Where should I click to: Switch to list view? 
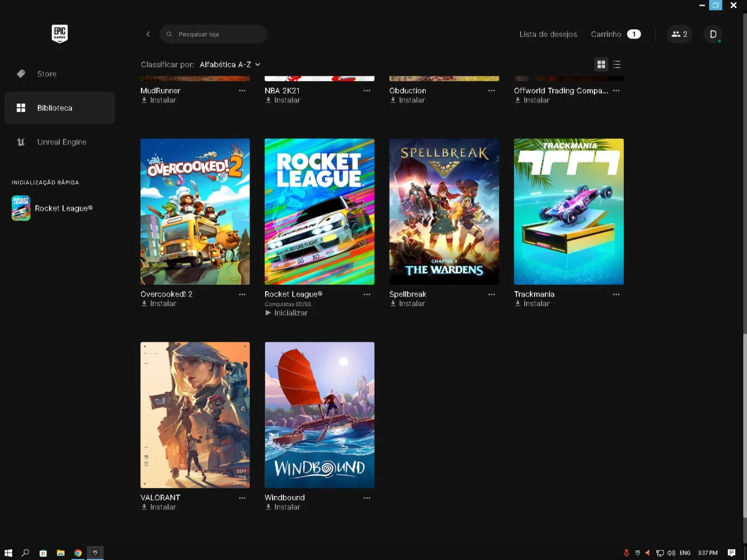click(x=617, y=65)
